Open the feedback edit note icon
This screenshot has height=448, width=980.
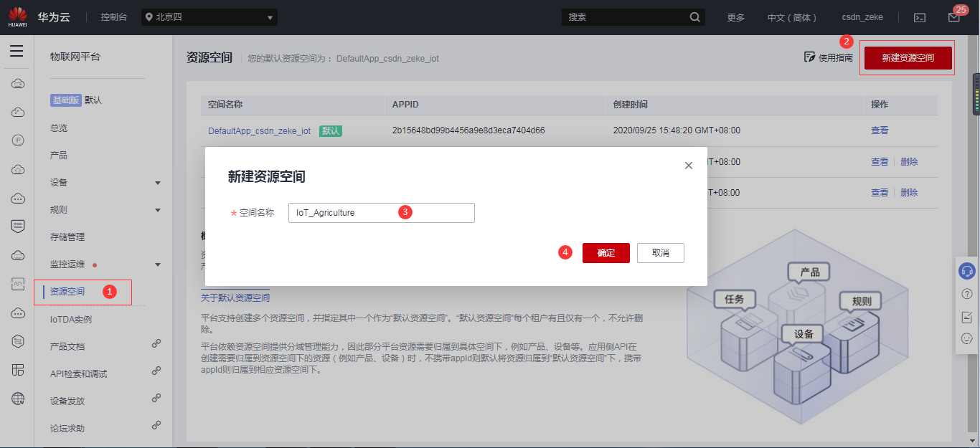tap(966, 316)
